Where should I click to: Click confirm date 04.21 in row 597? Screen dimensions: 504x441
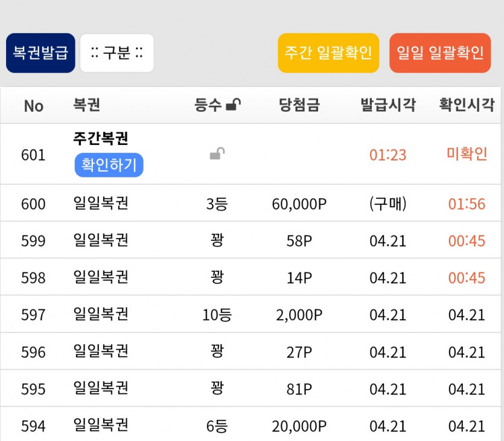click(x=467, y=315)
